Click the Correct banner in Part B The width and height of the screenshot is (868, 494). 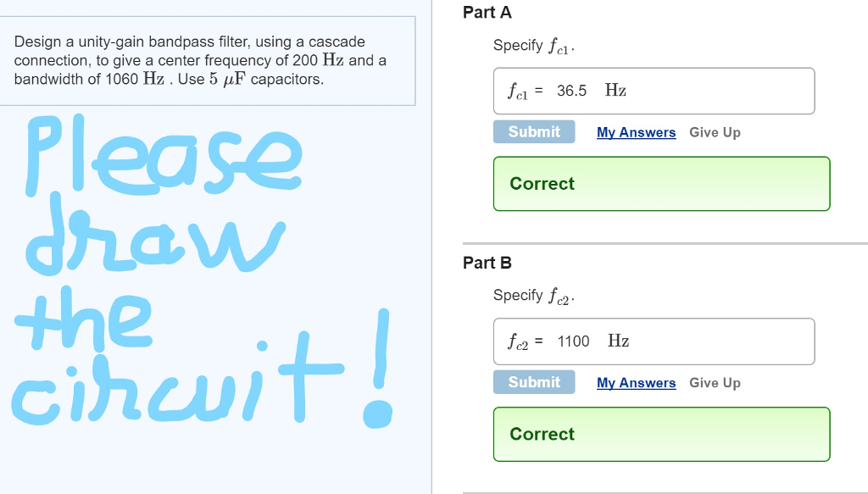point(661,434)
